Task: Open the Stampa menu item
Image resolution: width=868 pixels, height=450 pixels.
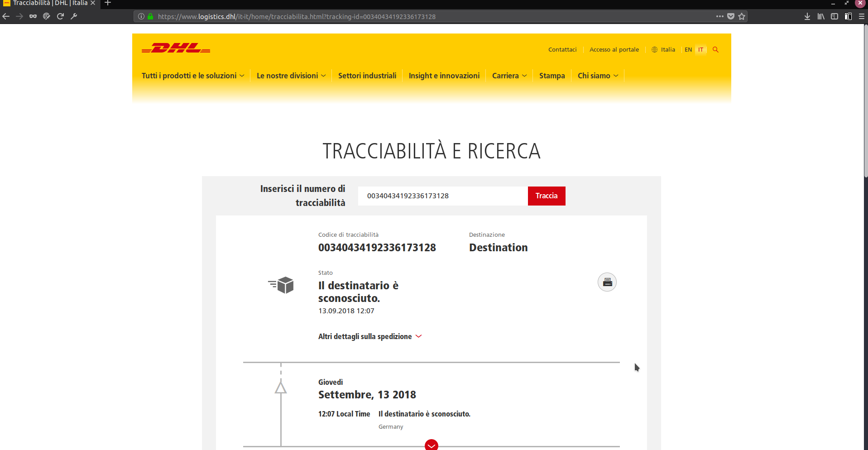Action: click(552, 76)
